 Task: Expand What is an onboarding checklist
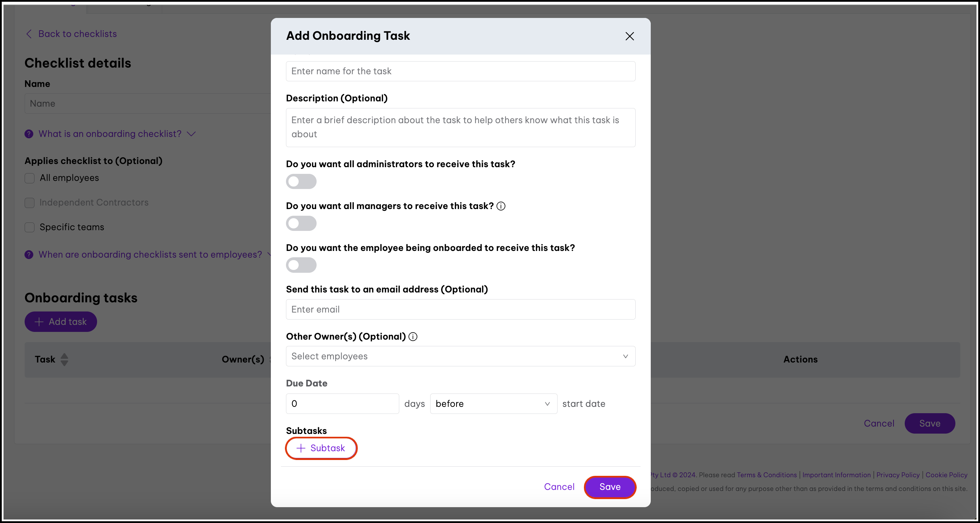[110, 134]
